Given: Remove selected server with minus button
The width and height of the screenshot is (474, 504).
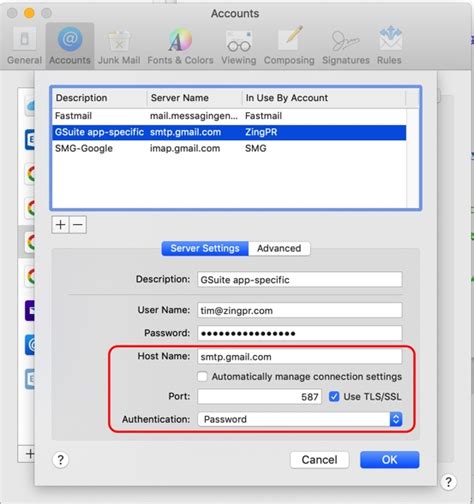Looking at the screenshot, I should [78, 225].
